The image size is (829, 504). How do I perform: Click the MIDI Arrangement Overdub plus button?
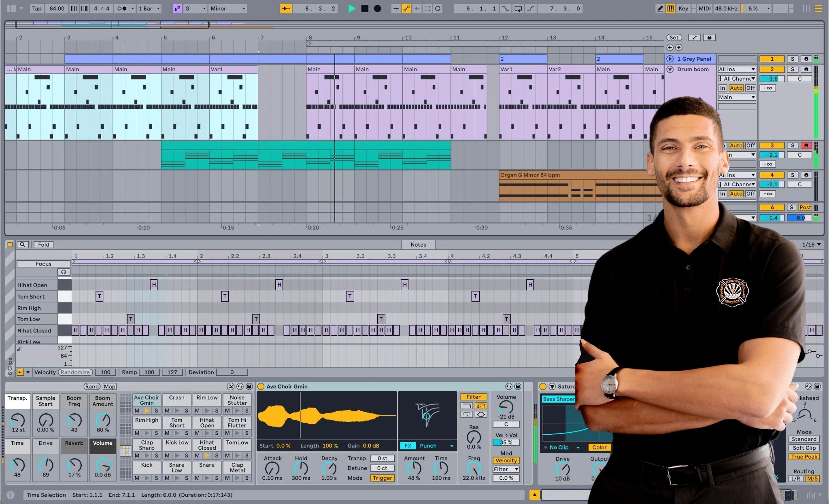pos(396,9)
